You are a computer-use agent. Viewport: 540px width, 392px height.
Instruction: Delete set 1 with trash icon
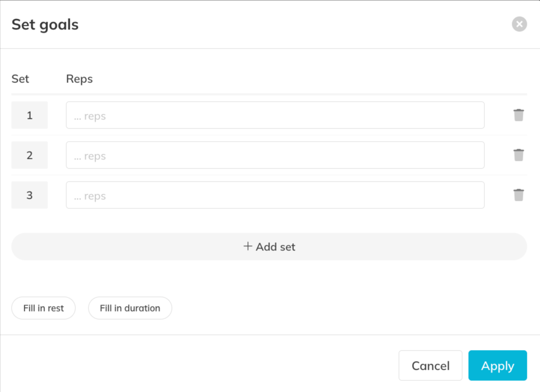pos(519,115)
